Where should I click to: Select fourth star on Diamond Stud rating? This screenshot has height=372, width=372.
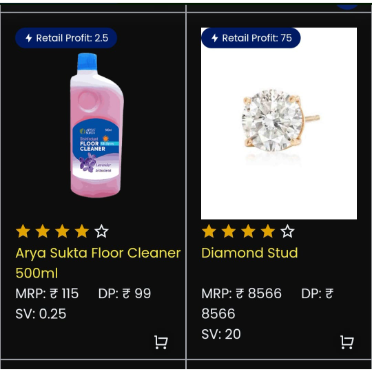(268, 231)
